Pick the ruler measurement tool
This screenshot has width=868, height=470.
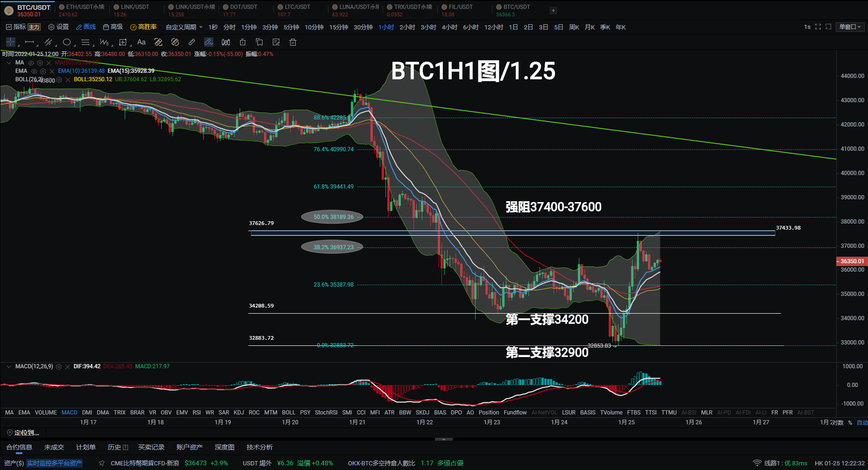point(192,42)
